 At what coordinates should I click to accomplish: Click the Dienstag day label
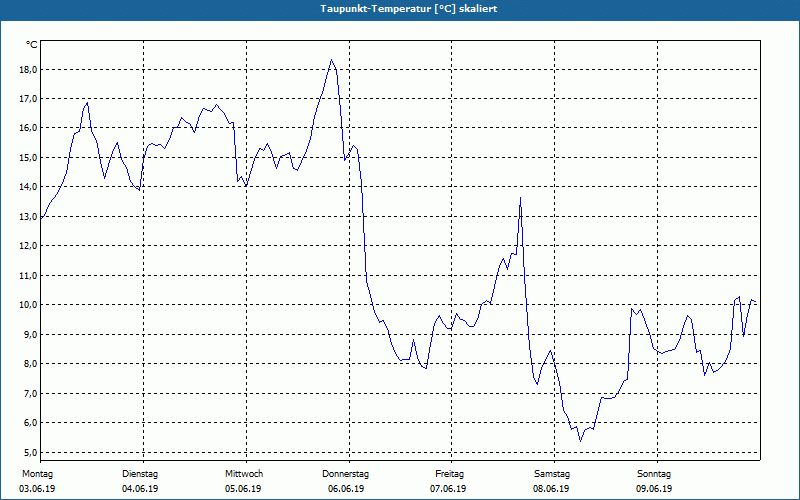point(140,474)
